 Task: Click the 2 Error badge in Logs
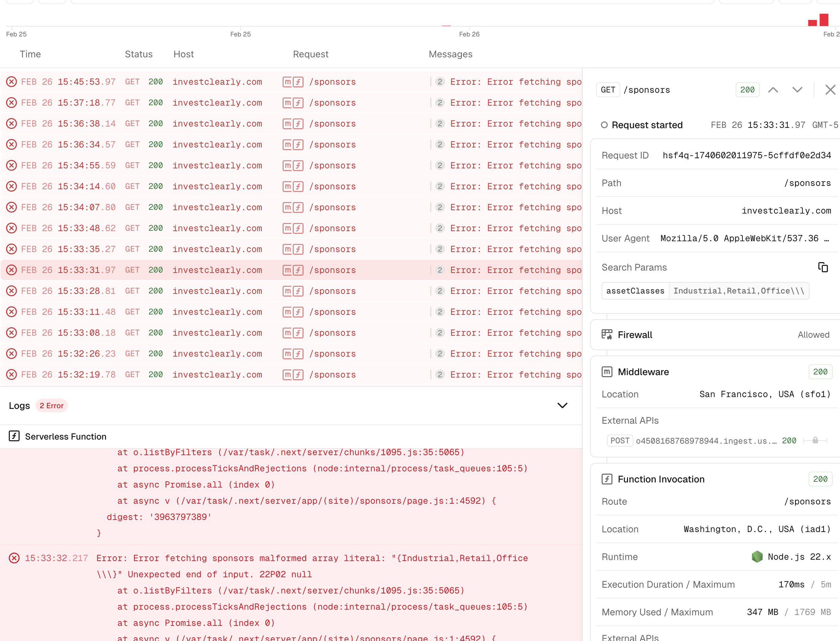click(x=52, y=406)
